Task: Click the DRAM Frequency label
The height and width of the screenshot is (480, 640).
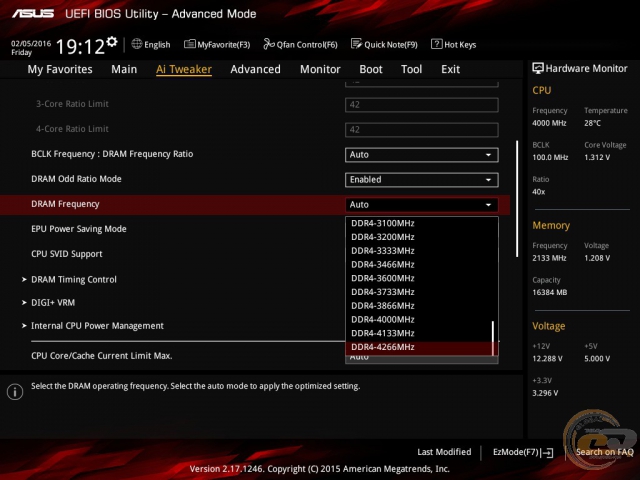Action: pyautogui.click(x=65, y=204)
